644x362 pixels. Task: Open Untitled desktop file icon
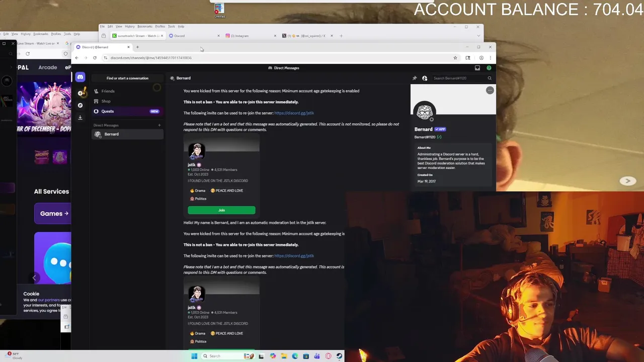pos(219,11)
